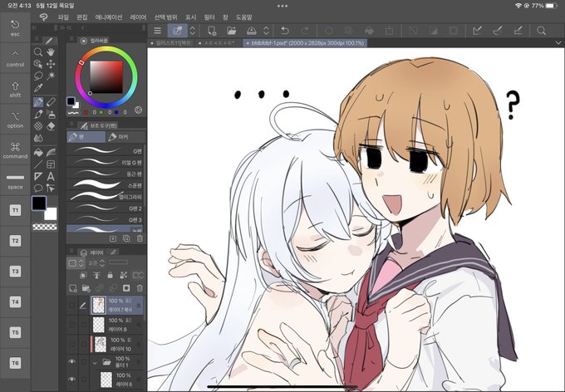The height and width of the screenshot is (392, 565).
Task: Open the palette color stepper in layer panel
Action: tap(76, 263)
